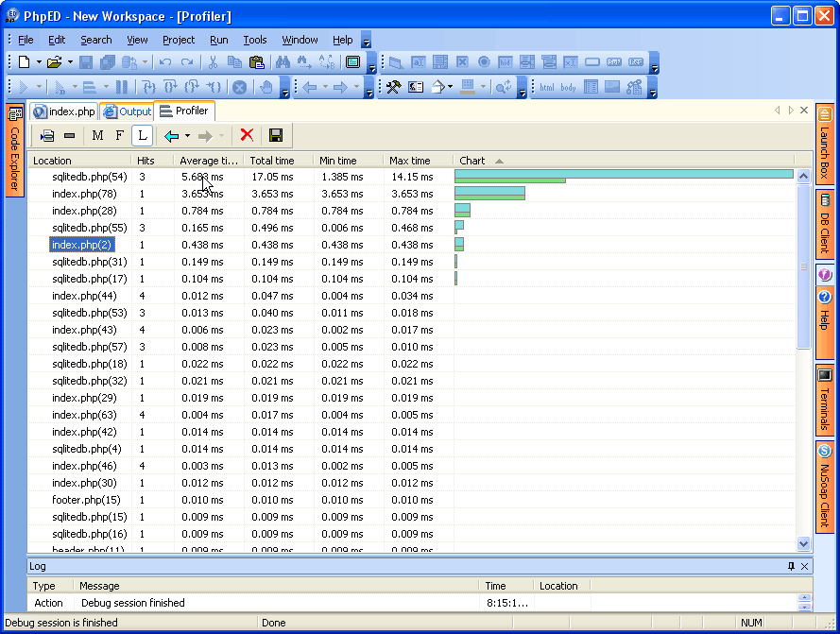Toggle the F display mode button
This screenshot has width=840, height=634.
pyautogui.click(x=120, y=135)
